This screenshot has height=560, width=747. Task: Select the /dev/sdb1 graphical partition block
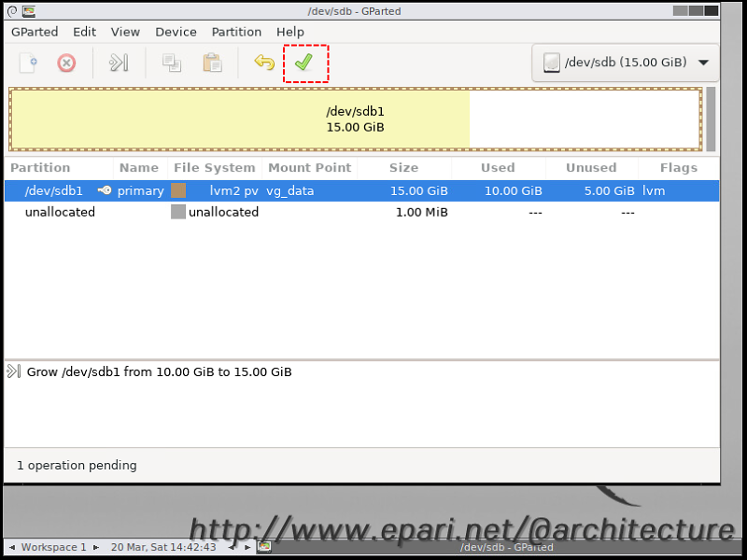(355, 119)
